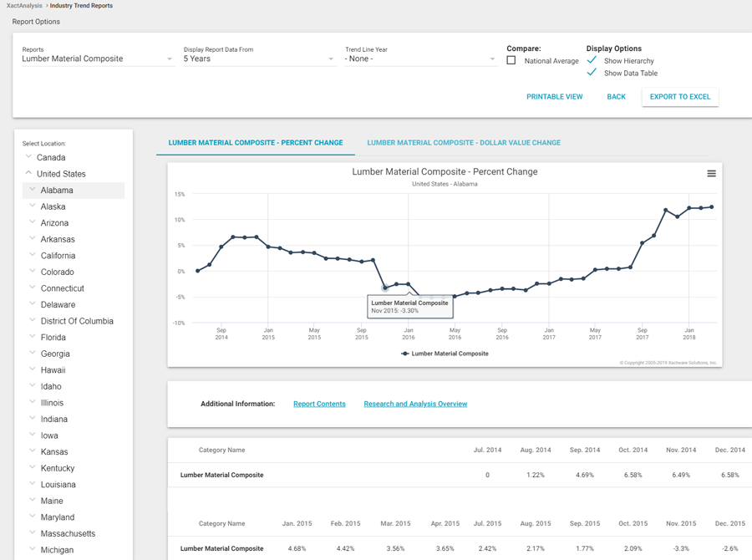This screenshot has width=752, height=560.
Task: Switch to Dollar Value Change tab
Action: [464, 143]
